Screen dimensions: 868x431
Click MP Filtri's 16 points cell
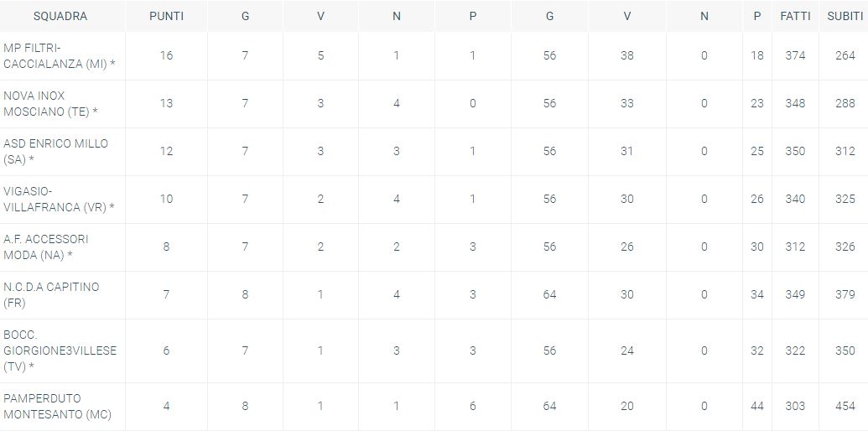[x=166, y=55]
